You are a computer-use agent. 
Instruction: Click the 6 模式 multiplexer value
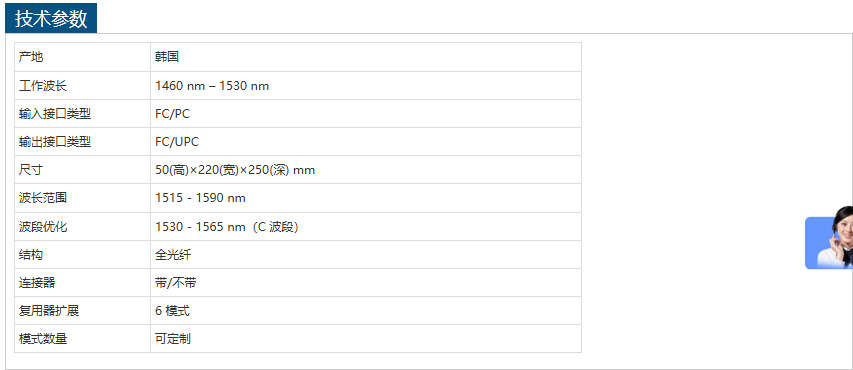(172, 311)
